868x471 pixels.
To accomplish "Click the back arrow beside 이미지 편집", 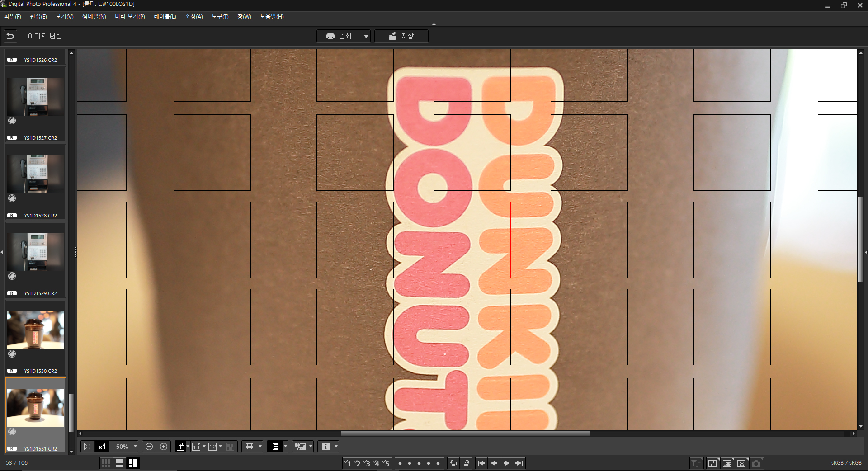I will (10, 36).
